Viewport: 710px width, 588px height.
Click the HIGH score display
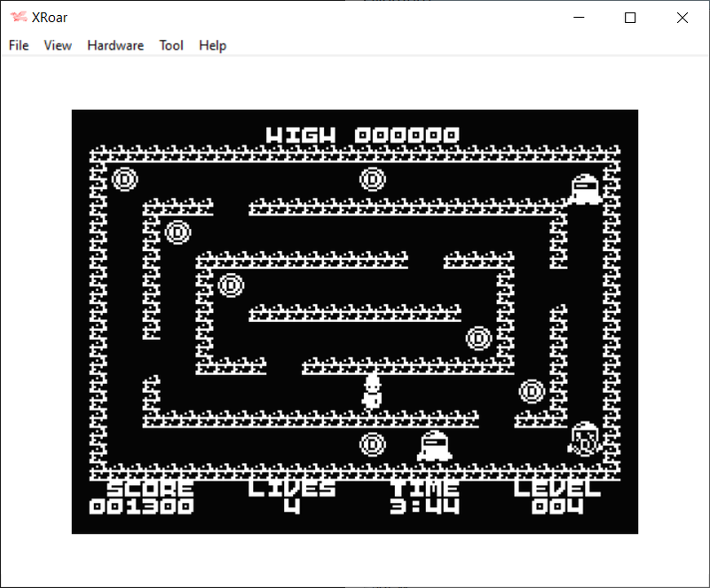click(363, 135)
